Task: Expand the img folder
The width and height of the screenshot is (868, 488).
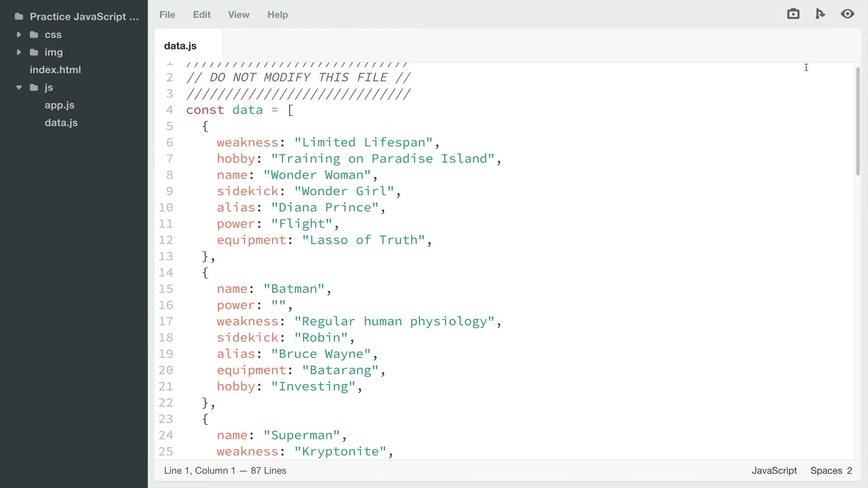Action: (x=19, y=52)
